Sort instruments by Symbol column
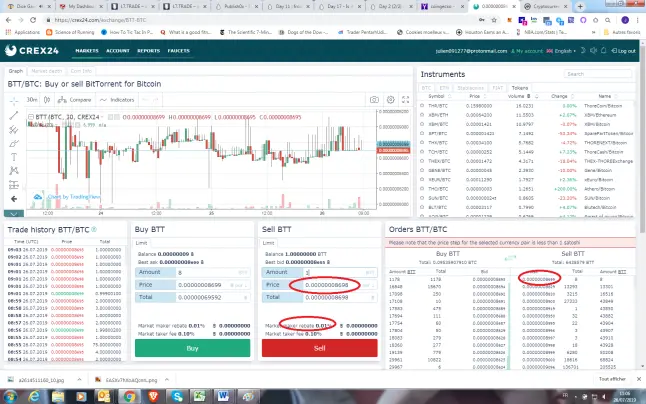The height and width of the screenshot is (404, 646). click(x=439, y=96)
